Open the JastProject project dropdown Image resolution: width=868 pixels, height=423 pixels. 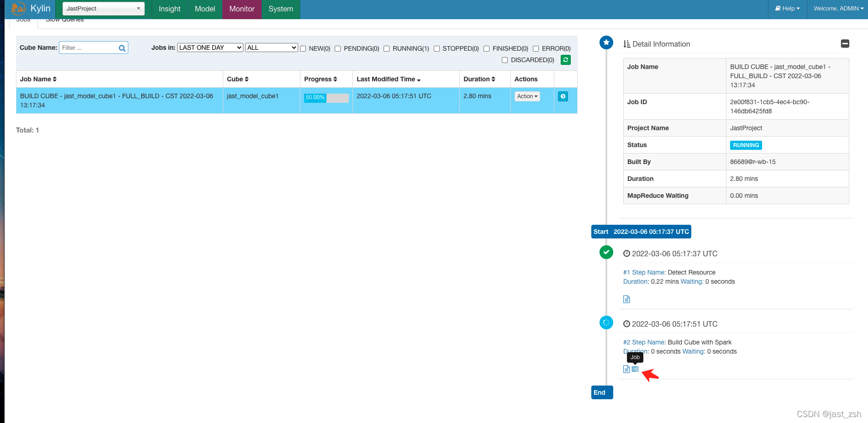(103, 9)
